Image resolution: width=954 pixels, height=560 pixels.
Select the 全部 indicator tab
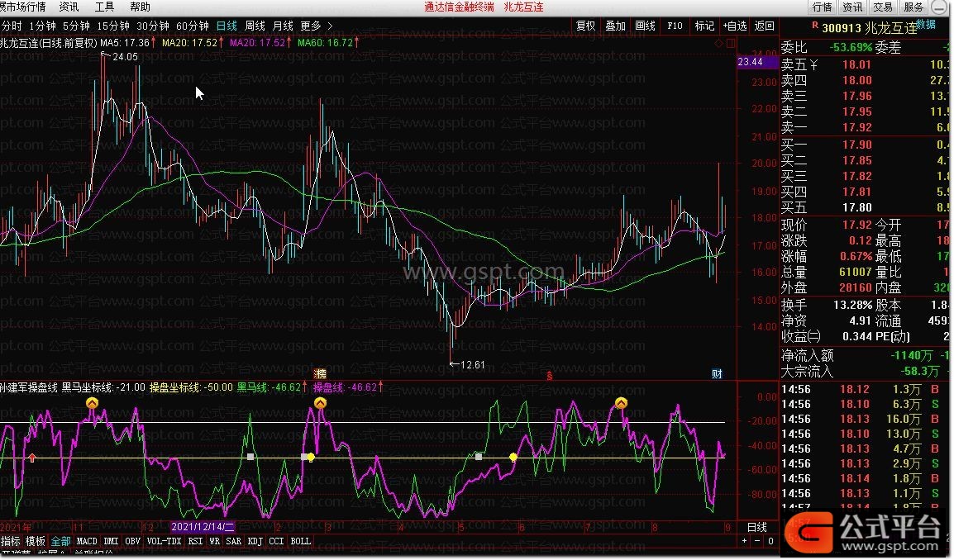tap(61, 541)
